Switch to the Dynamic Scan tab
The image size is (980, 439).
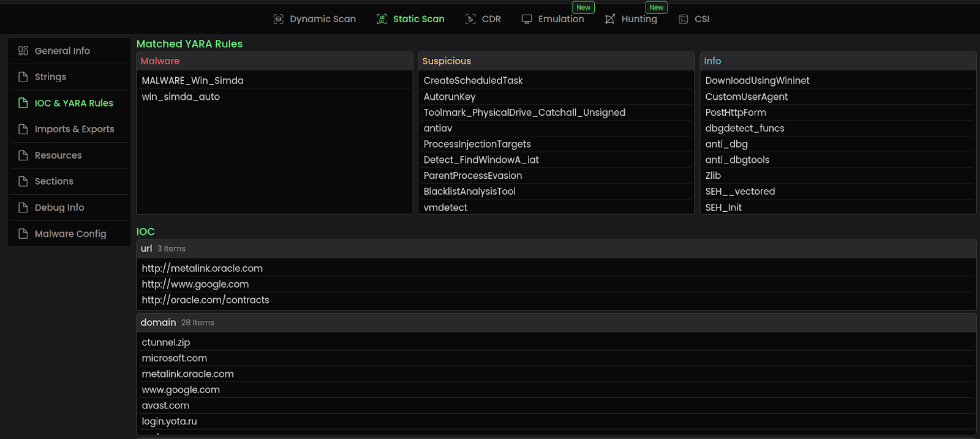pos(314,19)
